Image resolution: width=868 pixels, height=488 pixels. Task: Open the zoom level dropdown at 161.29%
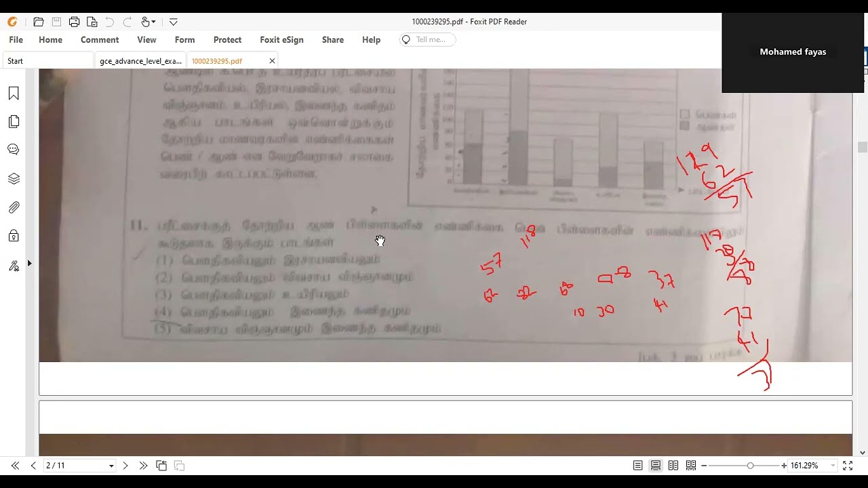[833, 466]
